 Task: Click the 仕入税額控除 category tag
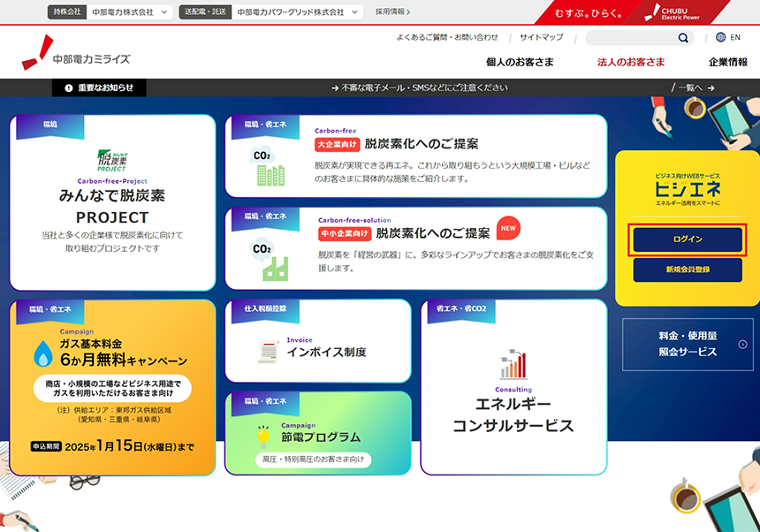click(265, 308)
